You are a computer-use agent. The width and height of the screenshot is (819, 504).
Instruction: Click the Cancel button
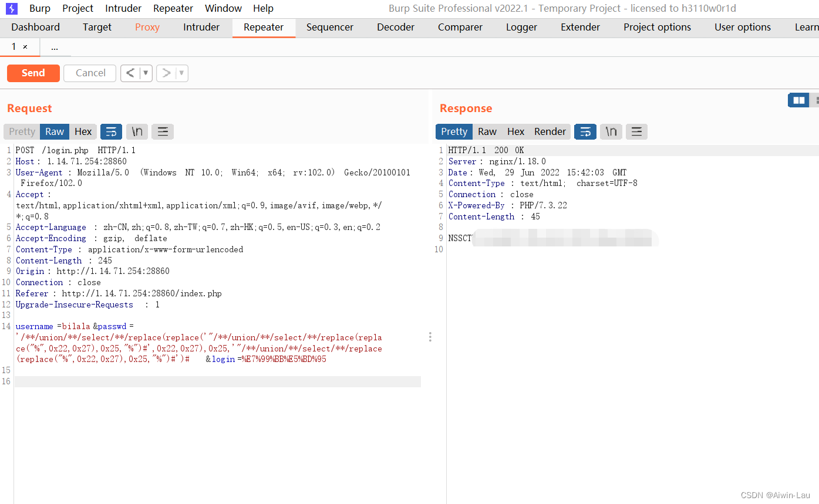click(89, 73)
